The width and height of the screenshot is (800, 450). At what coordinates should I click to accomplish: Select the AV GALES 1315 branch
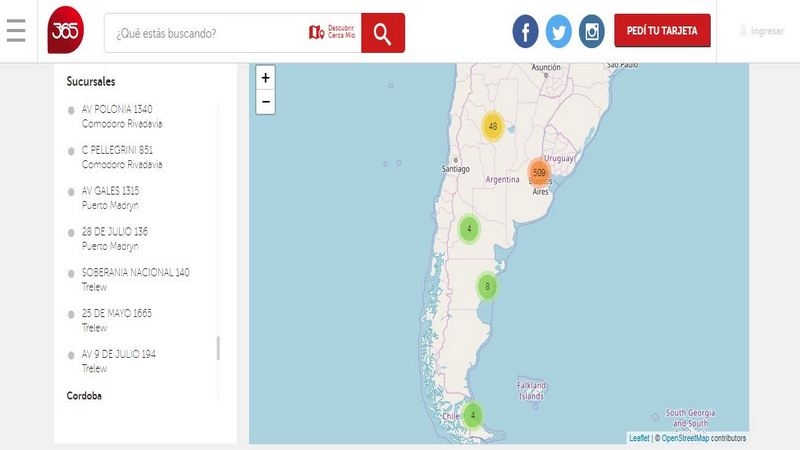tap(110, 191)
